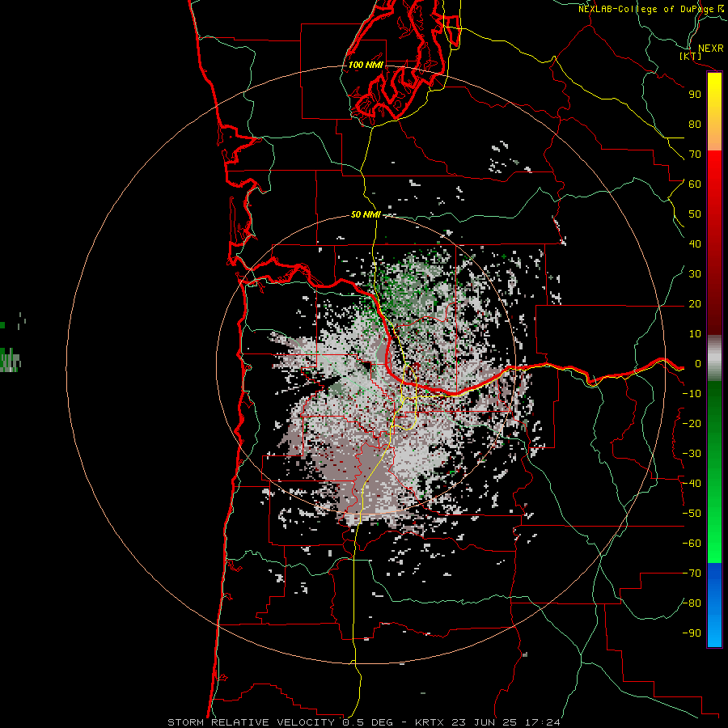
Task: Click the "23 JUN 25" date text
Action: pyautogui.click(x=485, y=722)
